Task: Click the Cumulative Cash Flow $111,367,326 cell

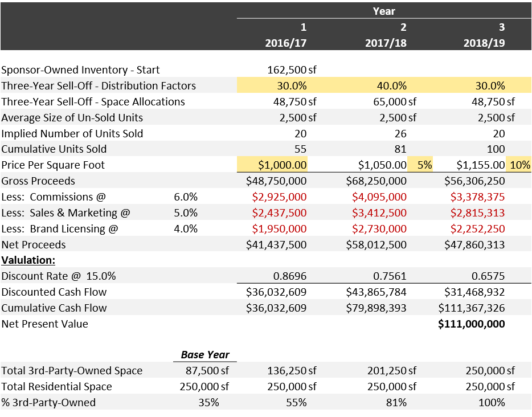Action: click(472, 308)
